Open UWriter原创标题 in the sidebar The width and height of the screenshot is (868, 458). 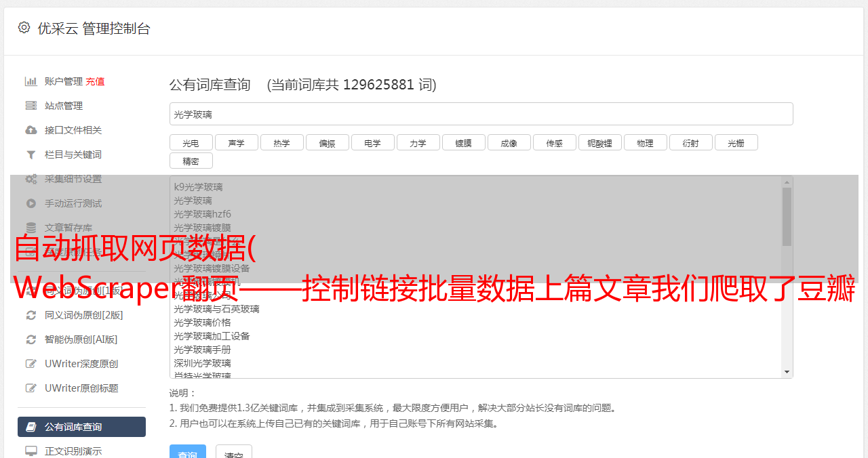[81, 388]
